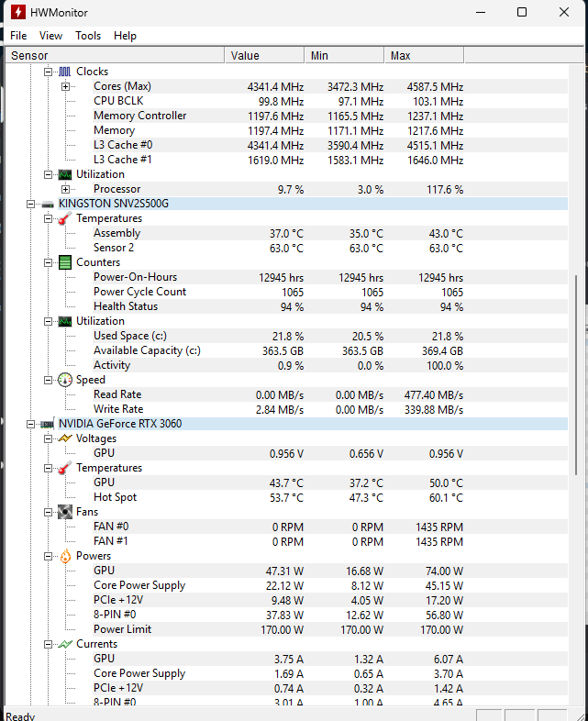Viewport: 588px width, 721px height.
Task: Open the View menu
Action: click(50, 36)
